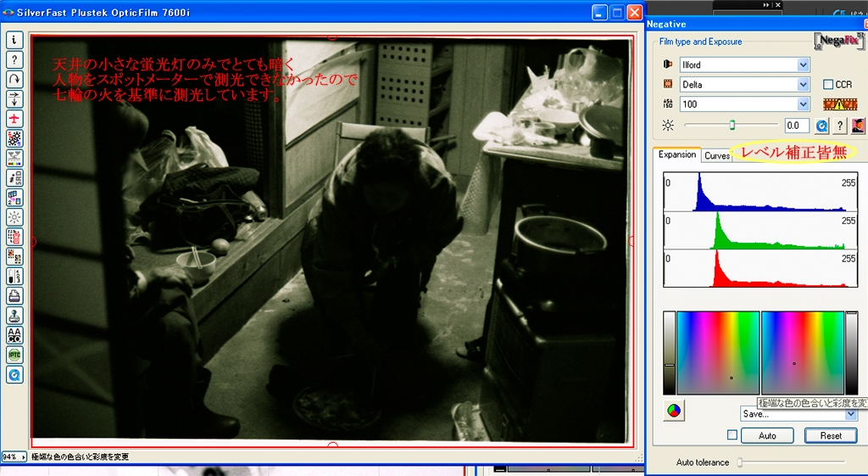Switch to the Curves tab
Screen dimensions: 868x476
click(x=717, y=156)
